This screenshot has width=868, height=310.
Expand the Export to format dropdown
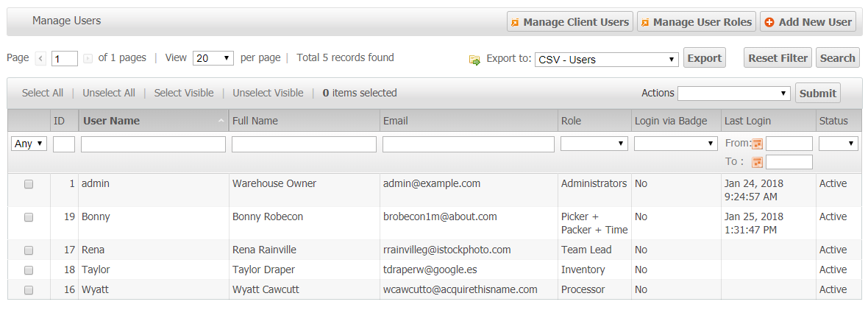tap(607, 59)
